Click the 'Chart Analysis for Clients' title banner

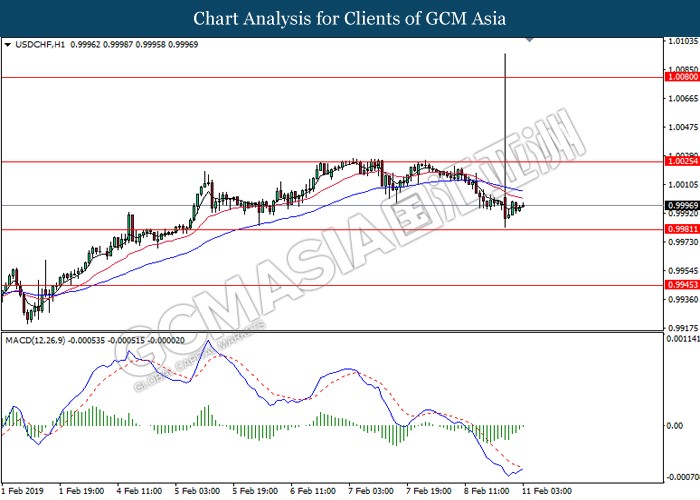point(349,18)
